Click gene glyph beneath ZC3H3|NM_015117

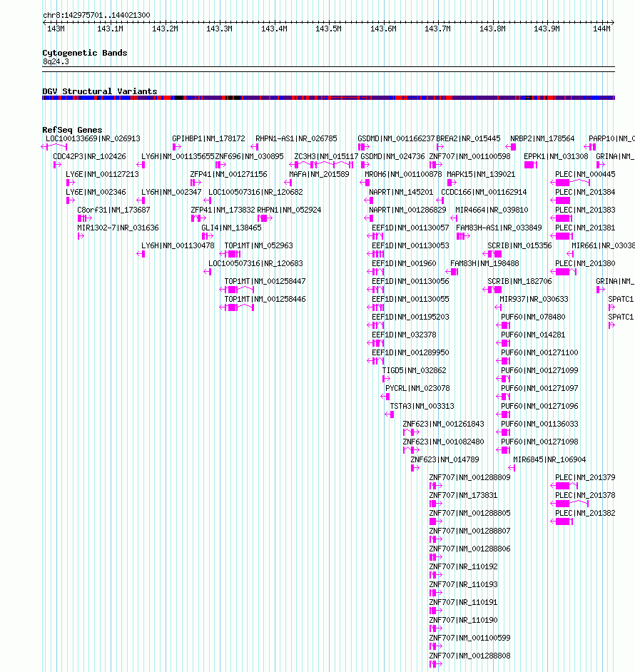point(322,165)
